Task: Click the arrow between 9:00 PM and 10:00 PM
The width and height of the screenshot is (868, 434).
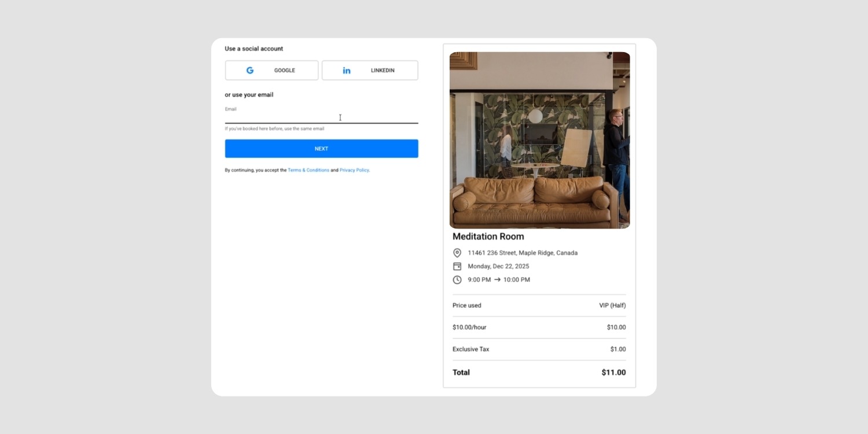Action: tap(497, 280)
